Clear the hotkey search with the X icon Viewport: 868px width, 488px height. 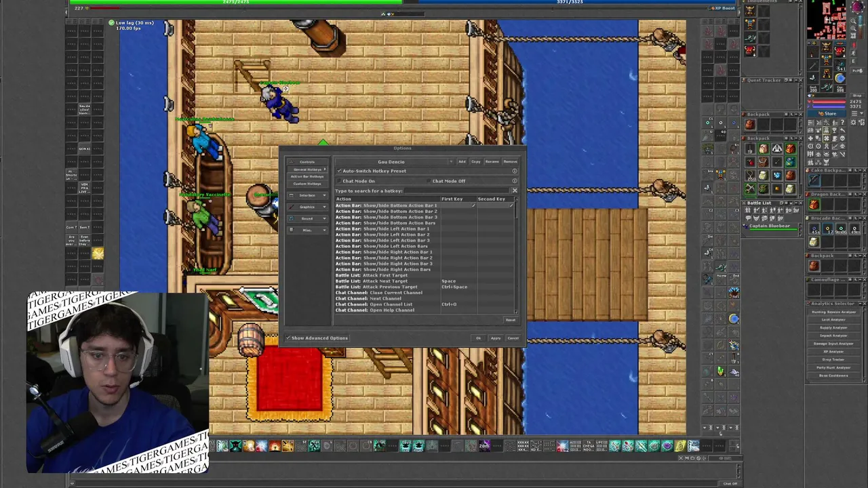pyautogui.click(x=515, y=191)
